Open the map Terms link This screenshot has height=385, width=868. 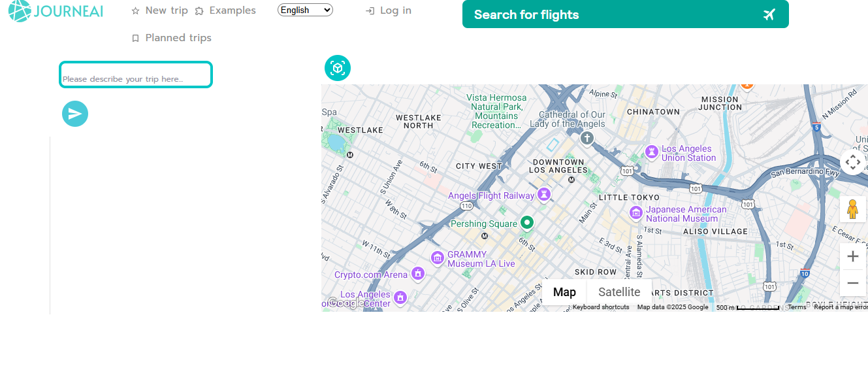click(x=797, y=307)
